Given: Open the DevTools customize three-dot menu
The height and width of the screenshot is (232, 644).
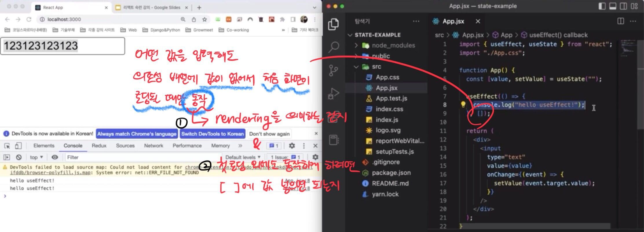Looking at the screenshot, I should point(304,146).
